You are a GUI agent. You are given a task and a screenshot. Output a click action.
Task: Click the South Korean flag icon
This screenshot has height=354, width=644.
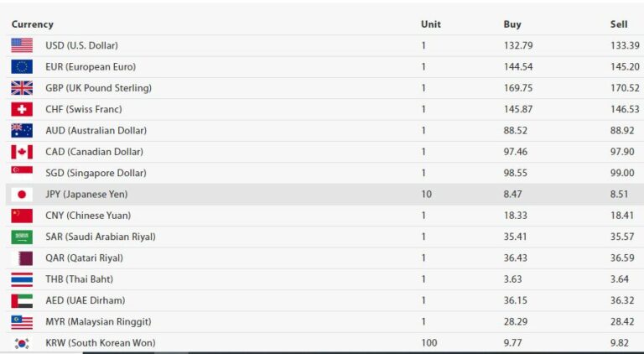(22, 342)
